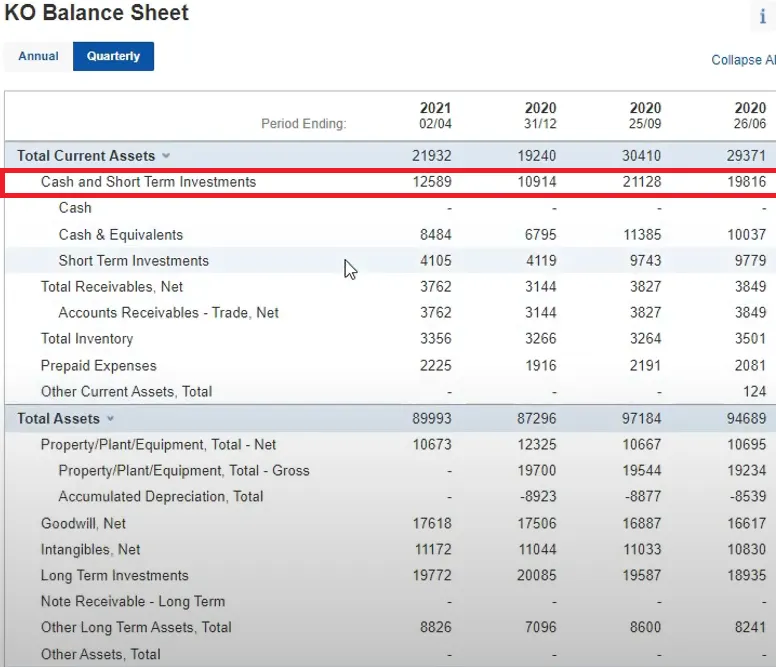The height and width of the screenshot is (667, 776).
Task: Click the 2020 25/09 column header
Action: coord(645,115)
